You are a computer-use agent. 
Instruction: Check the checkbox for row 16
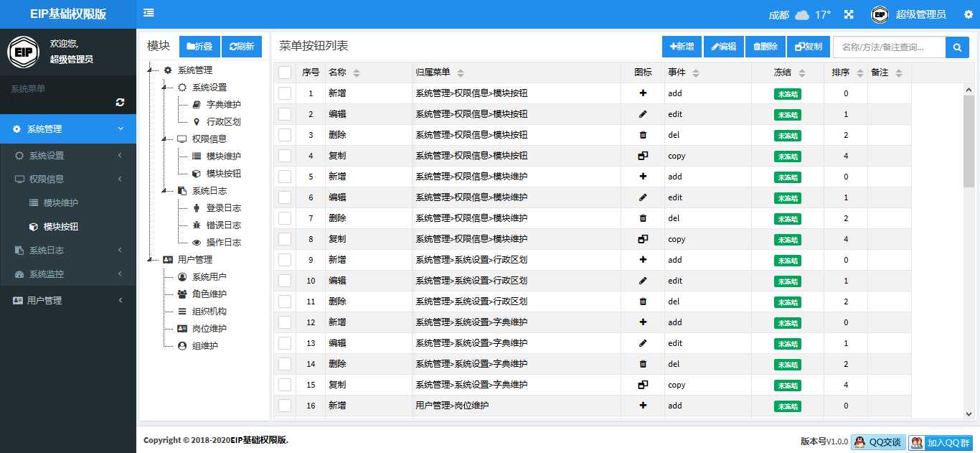(x=285, y=406)
